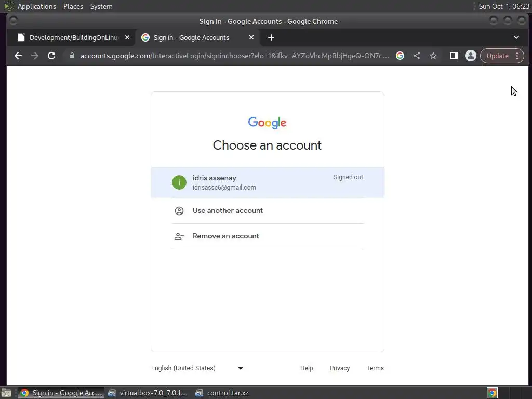532x399 pixels.
Task: Open the Help link
Action: [x=307, y=368]
